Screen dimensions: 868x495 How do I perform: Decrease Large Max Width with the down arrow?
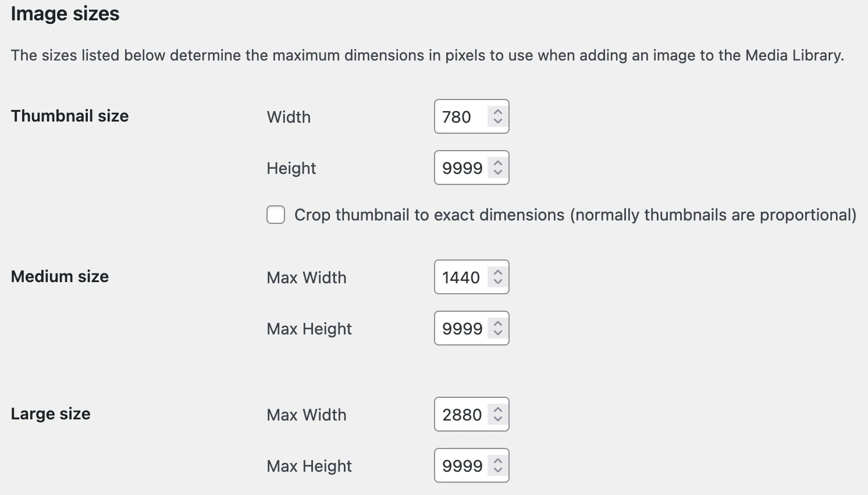pyautogui.click(x=497, y=419)
